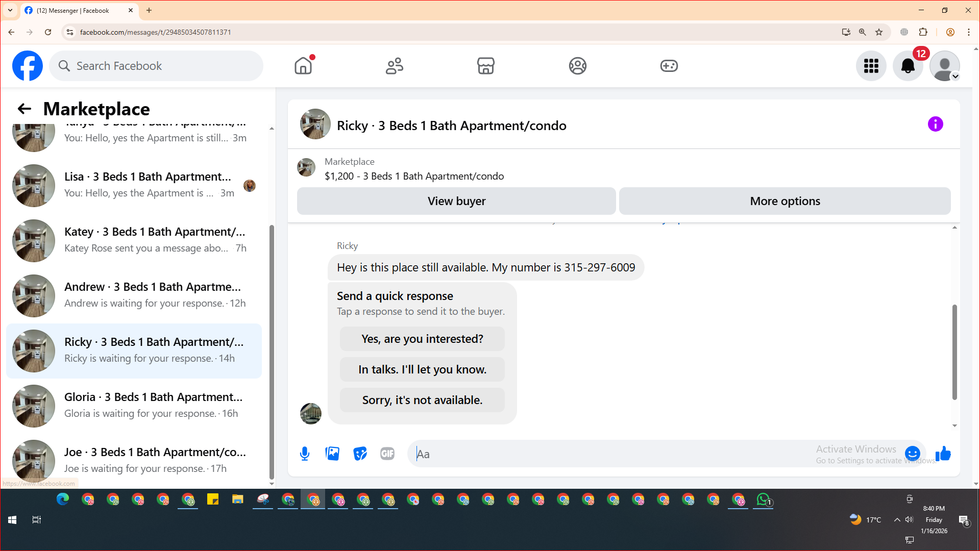
Task: Open conversation information icon
Action: click(x=935, y=124)
